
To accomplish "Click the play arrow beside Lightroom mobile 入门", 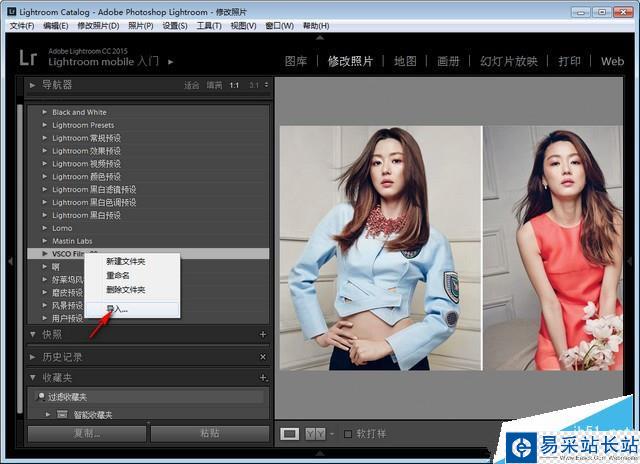I will tap(171, 62).
